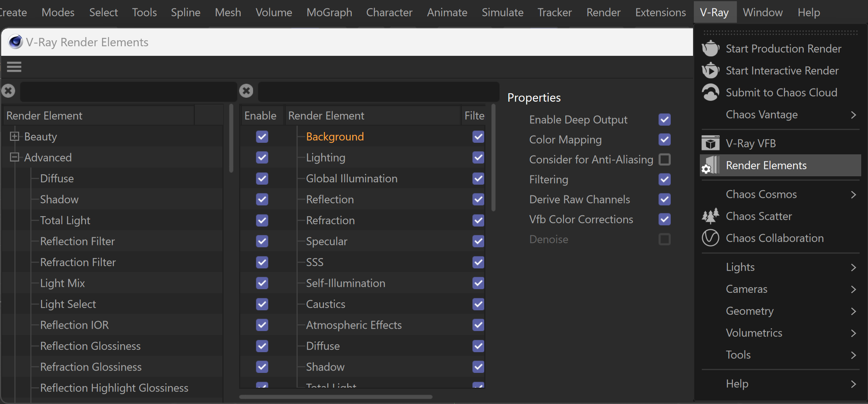
Task: Open the Chaos Cosmos submenu
Action: pos(780,194)
